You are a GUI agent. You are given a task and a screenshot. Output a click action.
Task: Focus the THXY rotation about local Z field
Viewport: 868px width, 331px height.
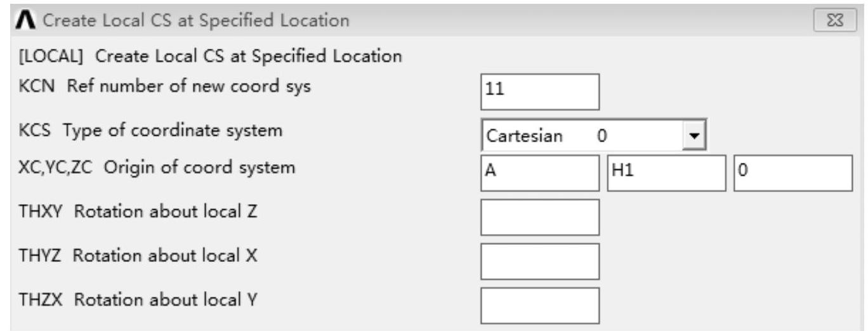point(539,217)
